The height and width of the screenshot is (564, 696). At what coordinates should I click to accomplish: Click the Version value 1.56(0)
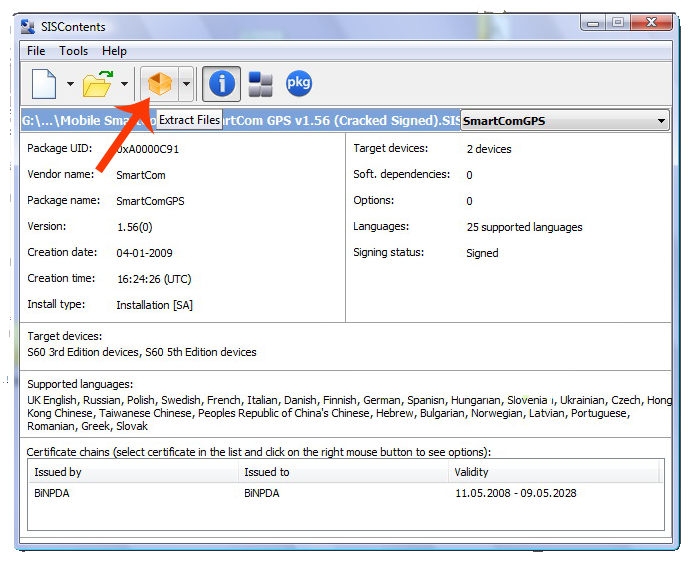pos(134,227)
